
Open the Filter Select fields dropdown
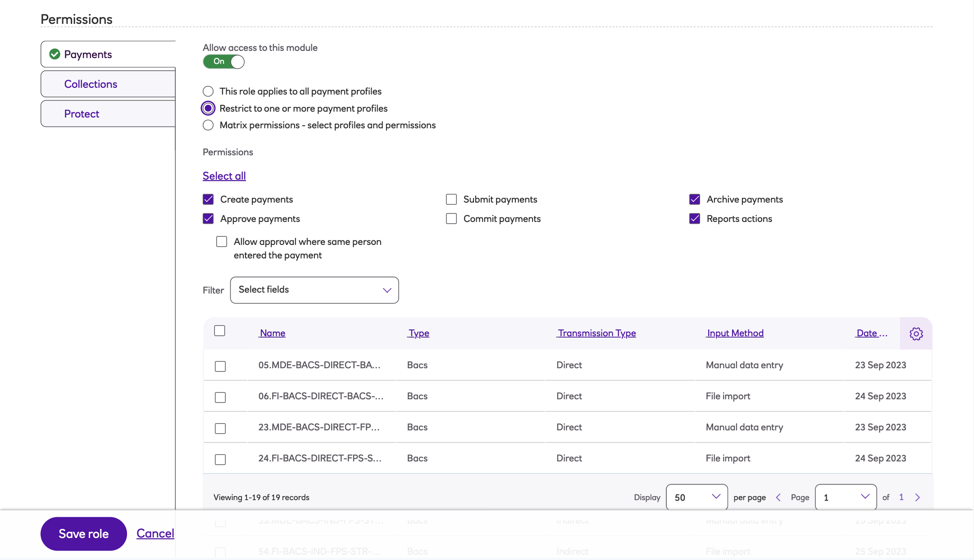click(x=314, y=290)
